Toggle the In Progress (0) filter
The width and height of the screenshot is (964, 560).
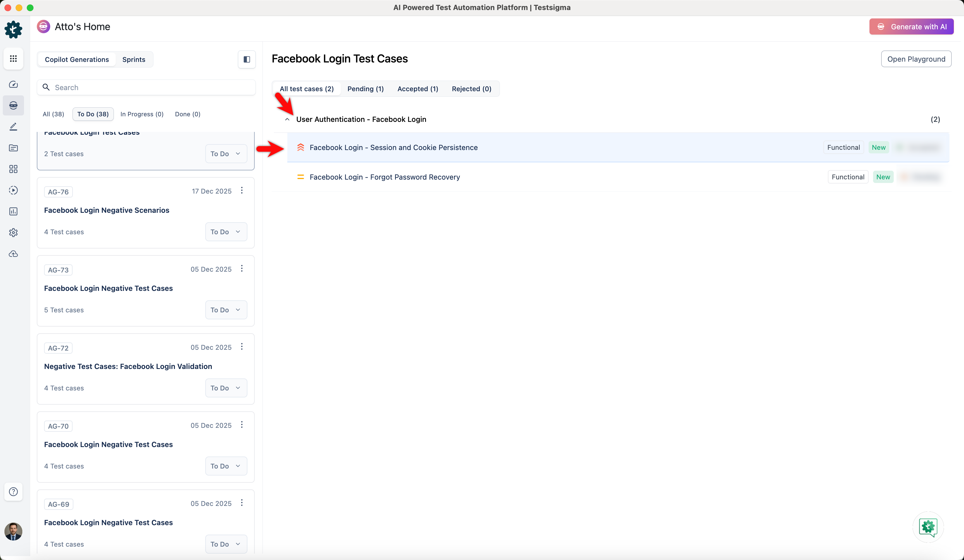[142, 114]
